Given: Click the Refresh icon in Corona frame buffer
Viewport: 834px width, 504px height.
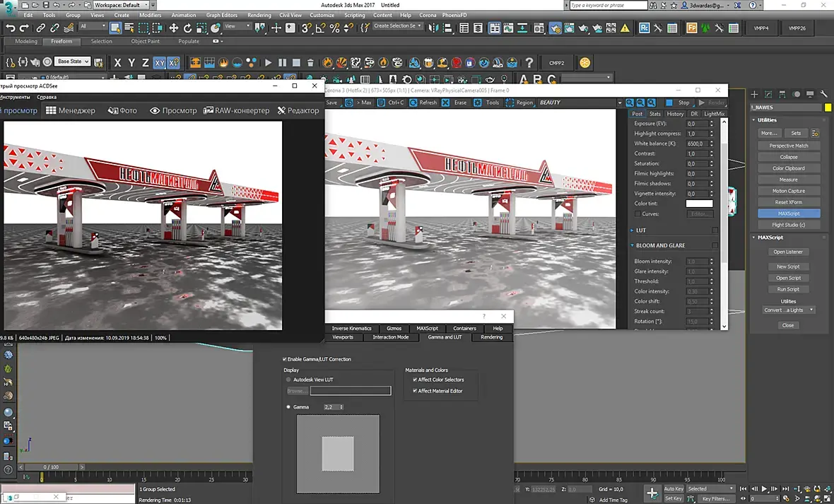Looking at the screenshot, I should pyautogui.click(x=411, y=102).
